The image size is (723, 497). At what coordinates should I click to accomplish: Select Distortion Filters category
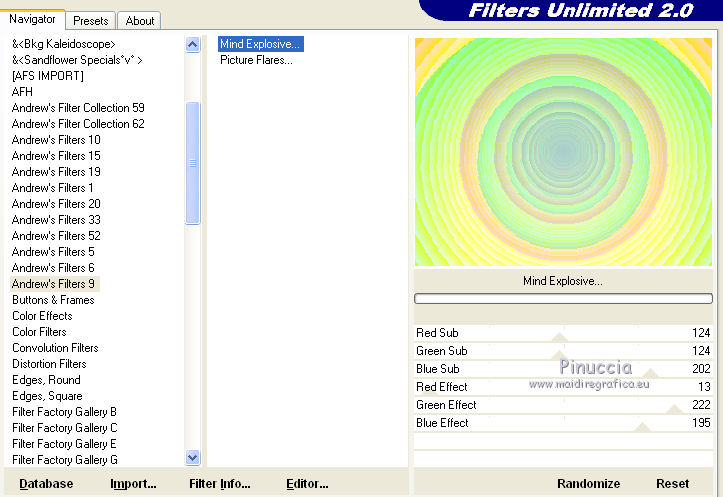click(x=49, y=364)
